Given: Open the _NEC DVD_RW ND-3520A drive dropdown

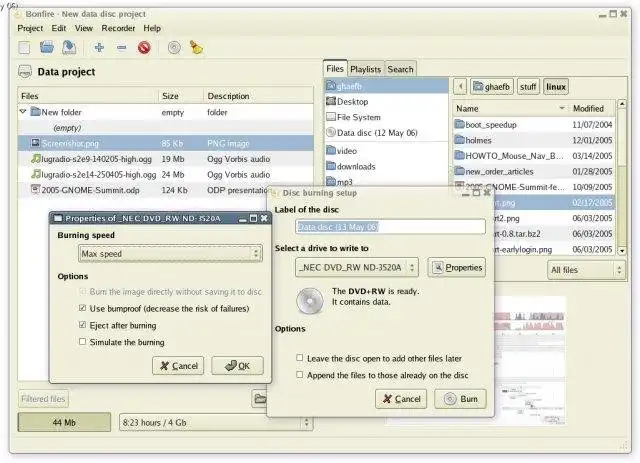Looking at the screenshot, I should pyautogui.click(x=357, y=267).
